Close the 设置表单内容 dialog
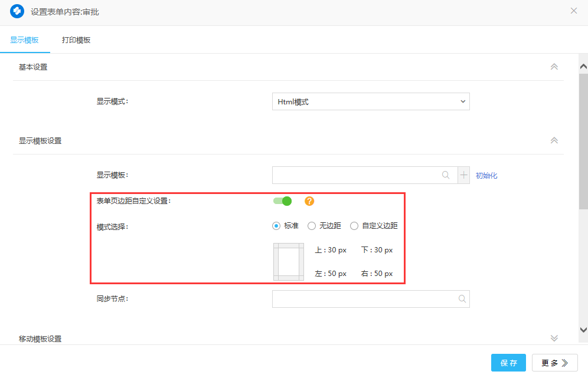This screenshot has height=378, width=588. [x=573, y=11]
